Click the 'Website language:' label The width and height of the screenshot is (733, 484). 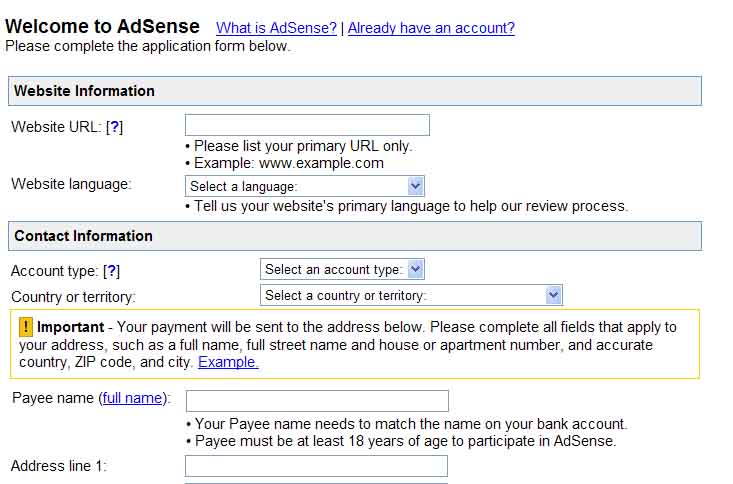click(x=71, y=184)
